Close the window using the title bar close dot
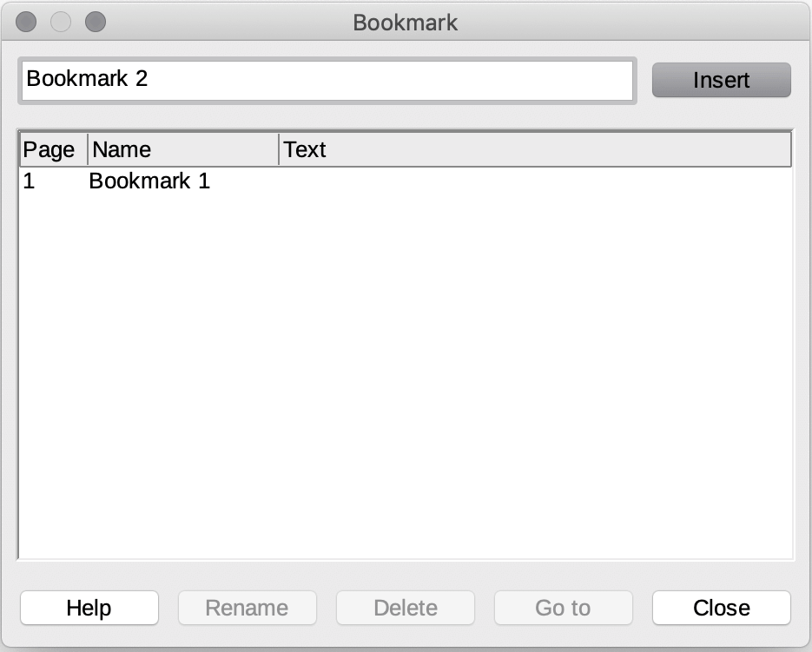Viewport: 812px width, 652px height. coord(27,22)
